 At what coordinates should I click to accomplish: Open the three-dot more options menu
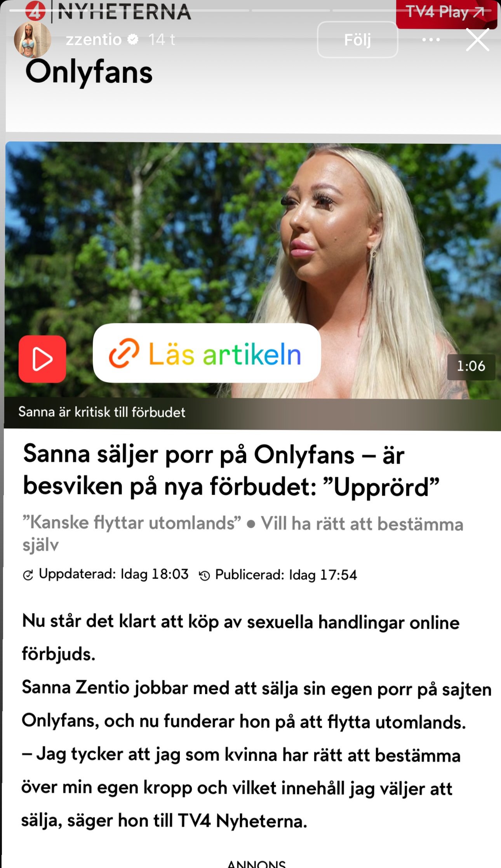pyautogui.click(x=431, y=39)
